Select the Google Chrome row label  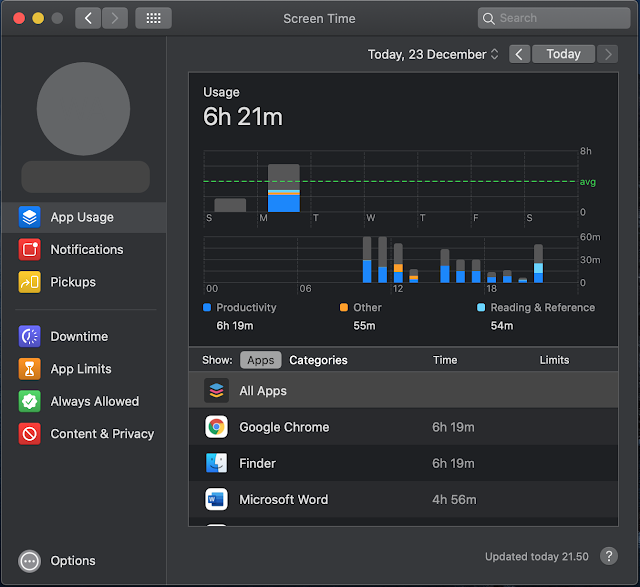(284, 427)
